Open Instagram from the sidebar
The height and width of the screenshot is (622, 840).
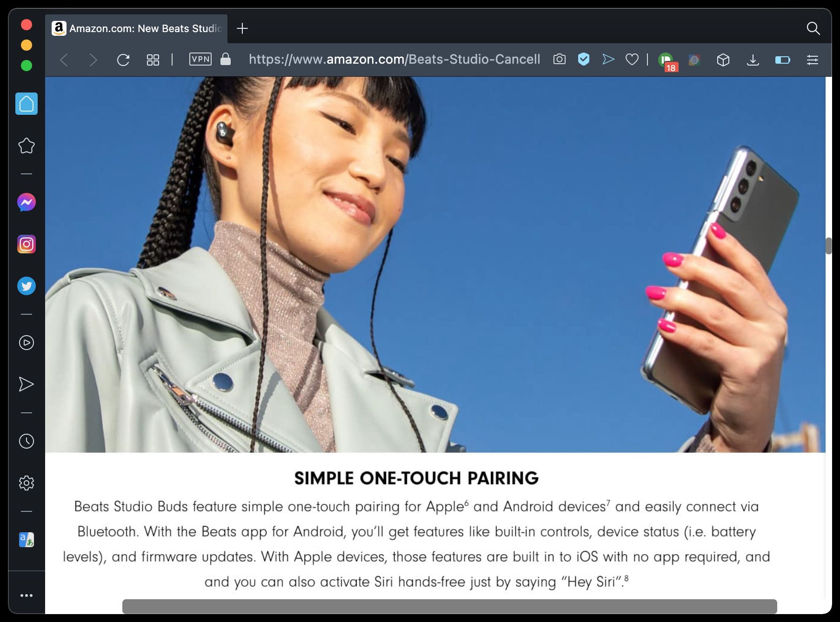(x=27, y=244)
